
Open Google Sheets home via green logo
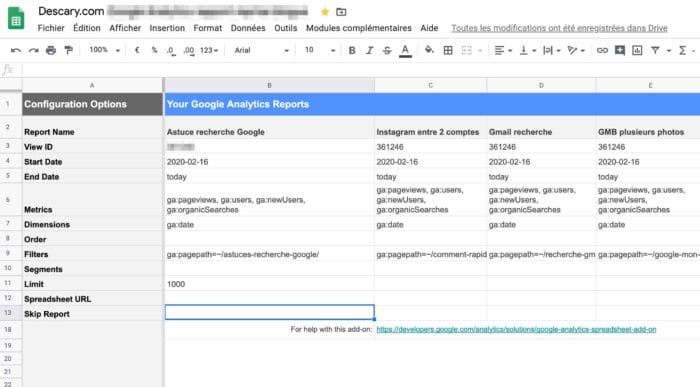click(x=16, y=18)
